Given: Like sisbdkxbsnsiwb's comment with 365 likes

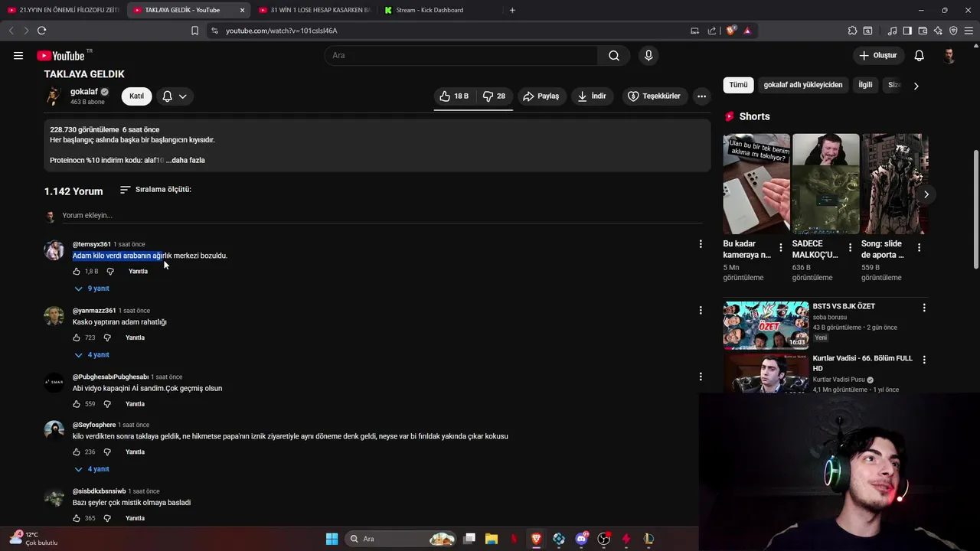Looking at the screenshot, I should [77, 518].
